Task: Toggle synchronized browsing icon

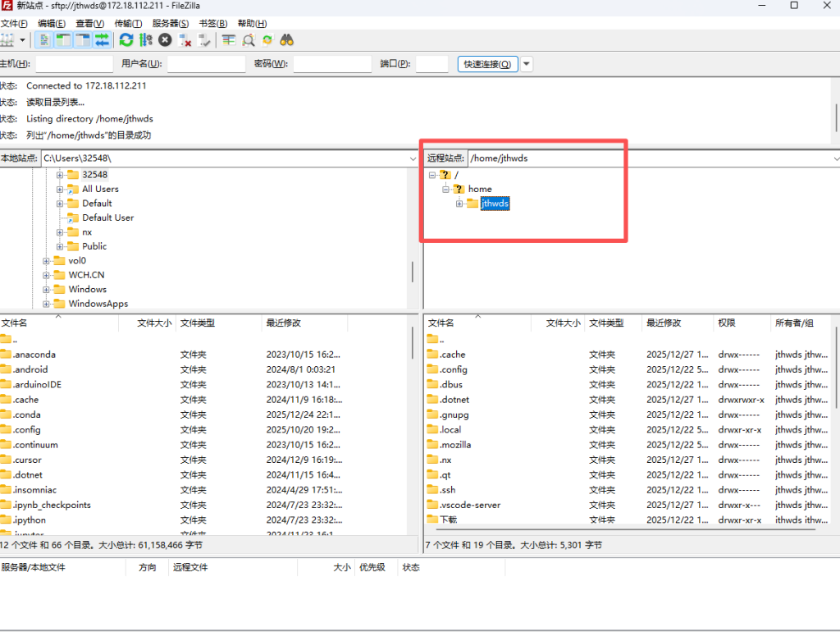Action: point(267,39)
